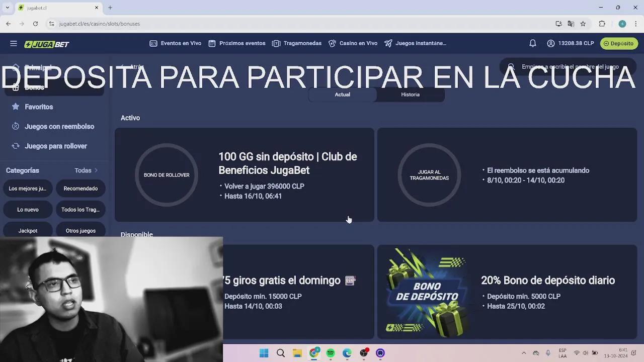Open a new browser tab
Screen dimensions: 644x362
[110, 8]
